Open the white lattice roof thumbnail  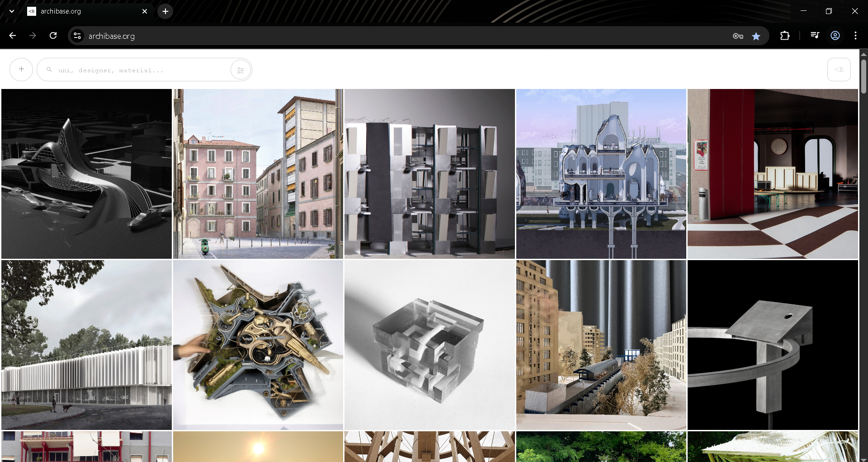tap(773, 447)
